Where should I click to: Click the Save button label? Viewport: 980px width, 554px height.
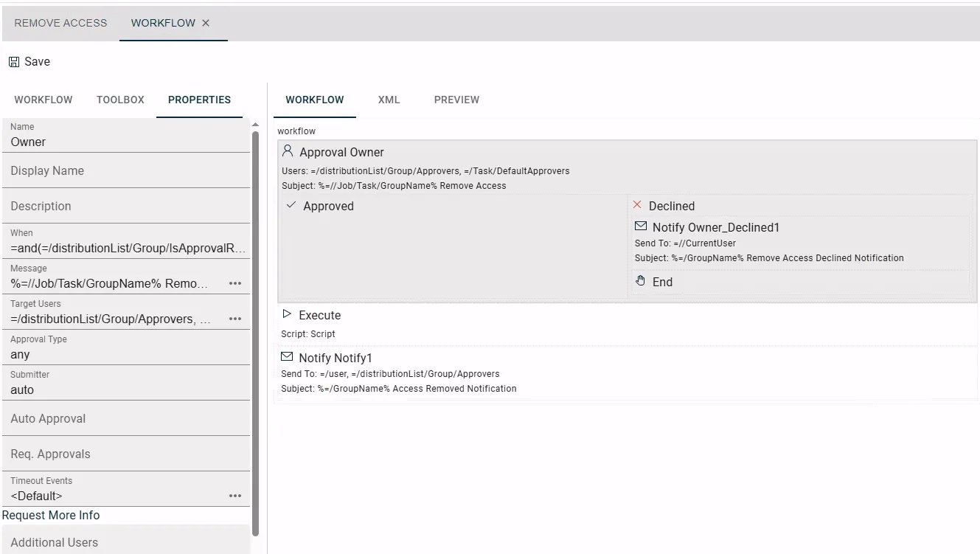37,62
